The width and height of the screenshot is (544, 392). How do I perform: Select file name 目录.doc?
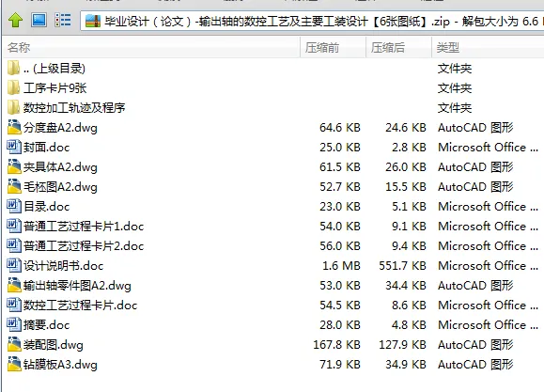click(46, 207)
